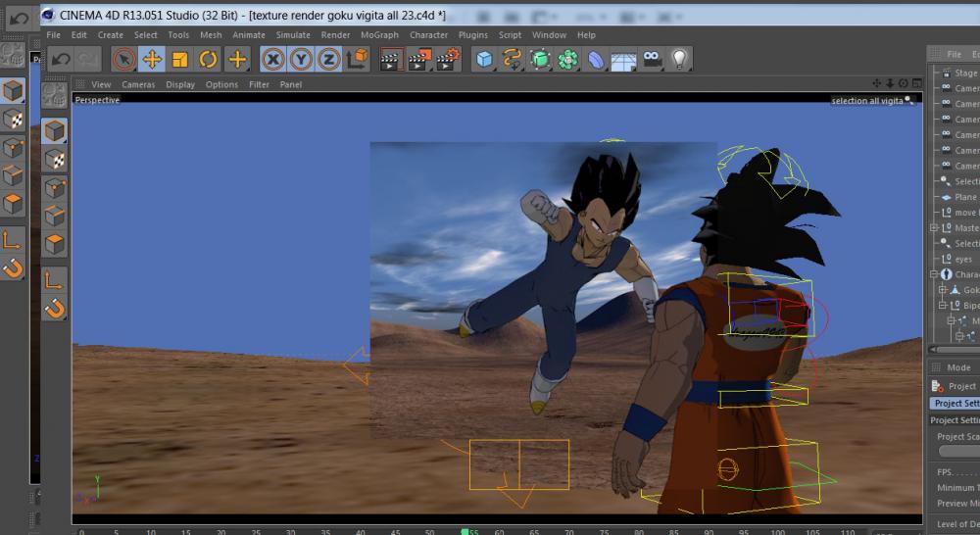
Task: Expand the Gok child object
Action: point(943,290)
